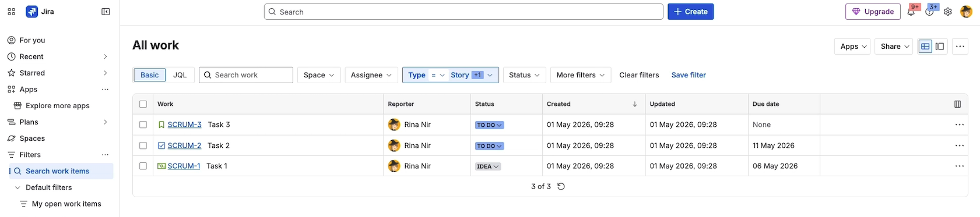Toggle the select-all checkbox in header
Screen dimensions: 980x217
click(143, 104)
